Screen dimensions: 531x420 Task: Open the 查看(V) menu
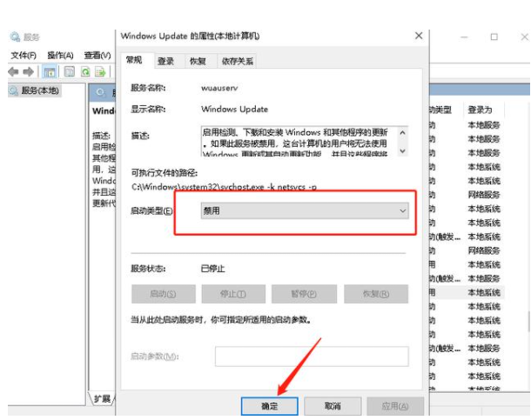(x=97, y=55)
